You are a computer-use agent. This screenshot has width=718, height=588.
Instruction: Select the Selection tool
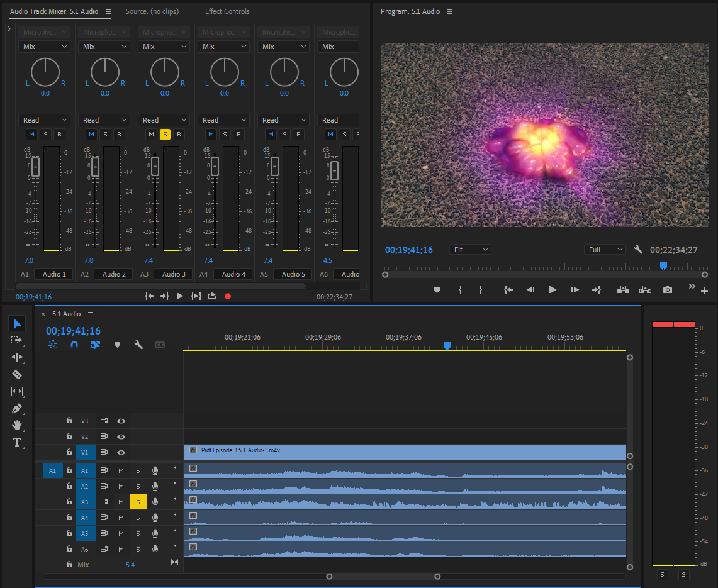[x=17, y=323]
